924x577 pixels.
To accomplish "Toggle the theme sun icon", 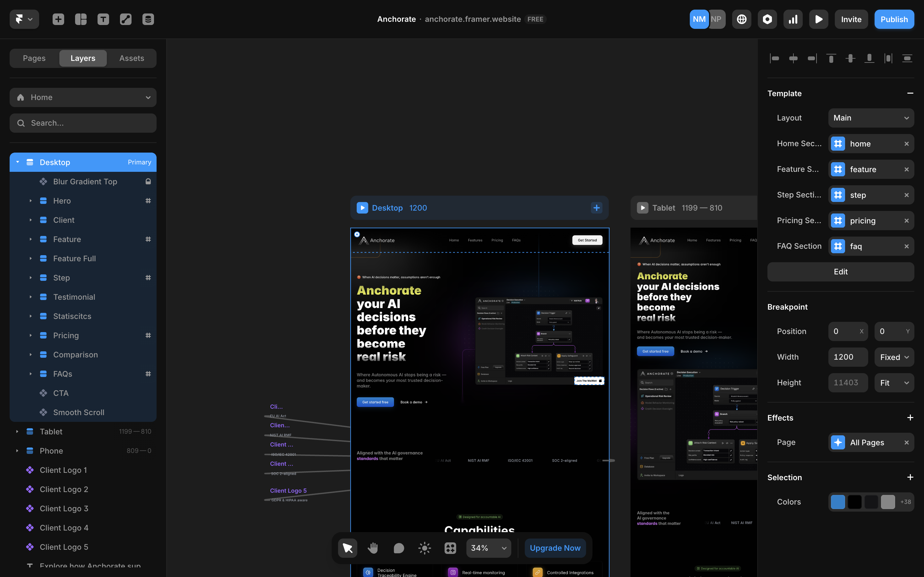I will click(x=424, y=548).
